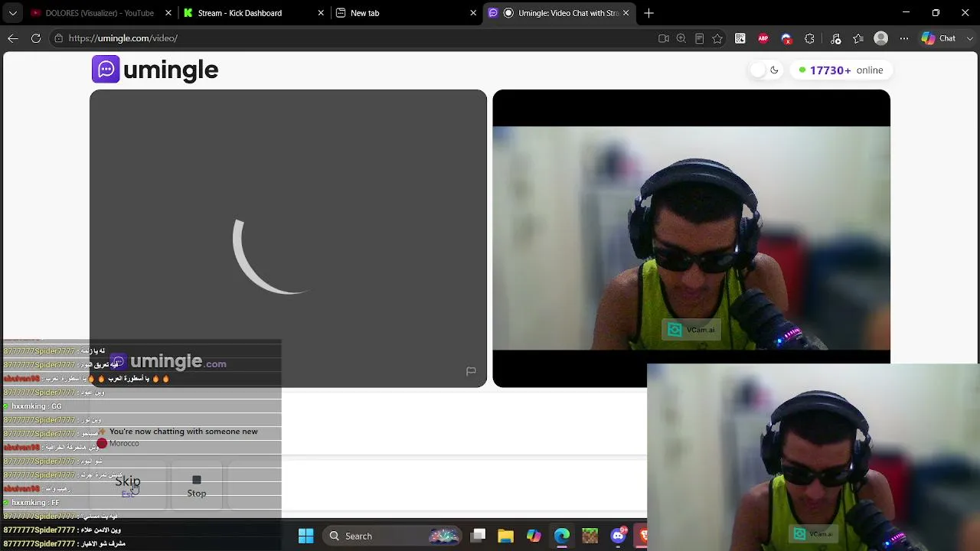Open the camera permission icon in address bar
This screenshot has width=980, height=551.
(x=664, y=38)
